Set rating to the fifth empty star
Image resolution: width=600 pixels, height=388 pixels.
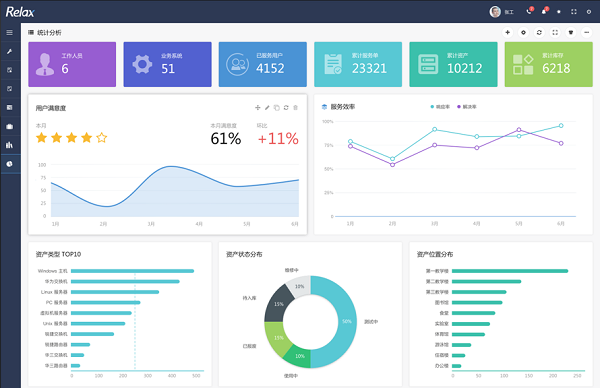pos(102,137)
